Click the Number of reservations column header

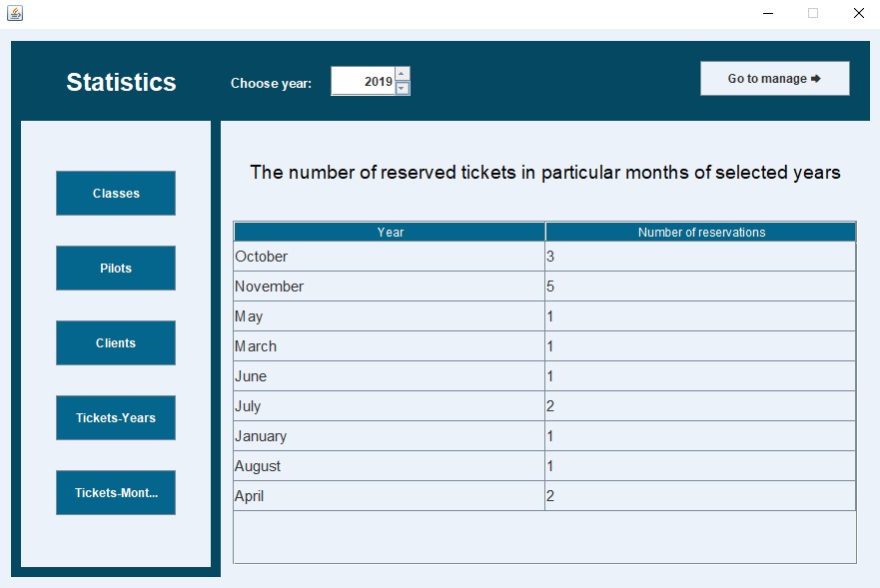(x=701, y=233)
